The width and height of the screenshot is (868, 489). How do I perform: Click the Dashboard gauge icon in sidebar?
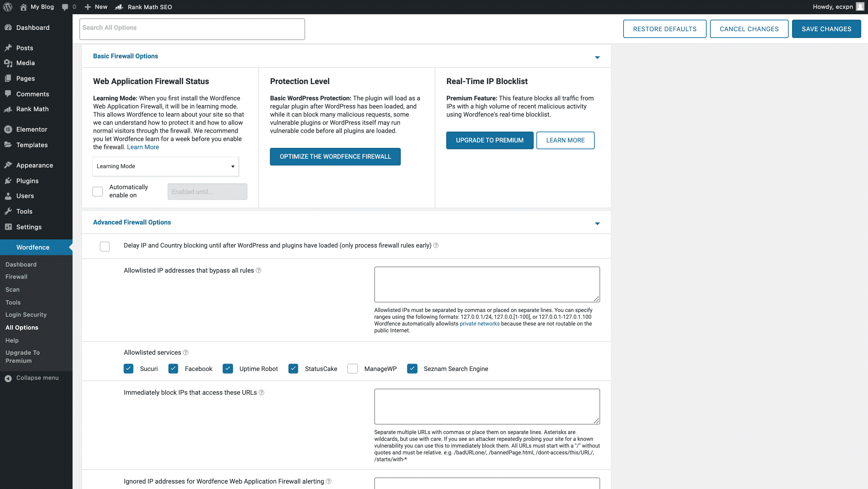pyautogui.click(x=8, y=27)
